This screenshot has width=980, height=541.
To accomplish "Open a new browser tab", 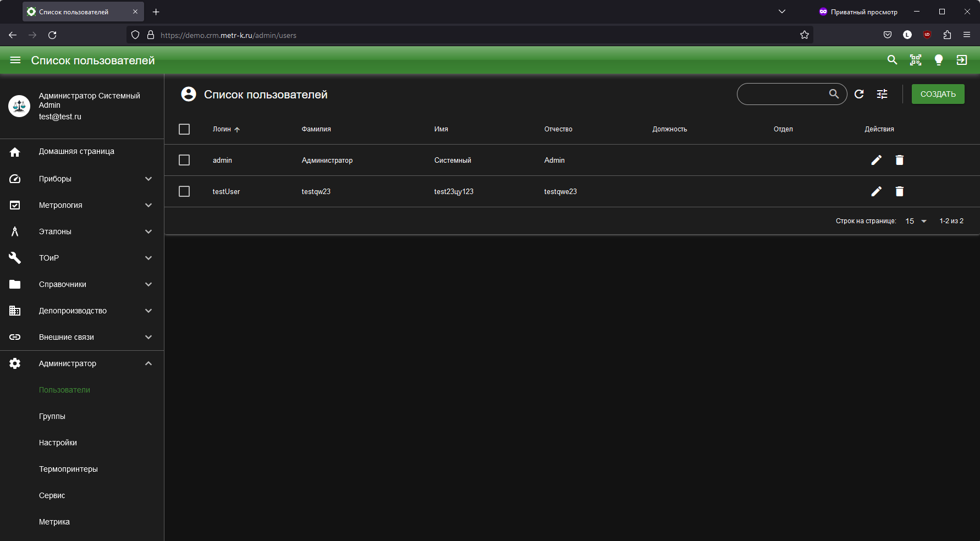I will [x=156, y=12].
